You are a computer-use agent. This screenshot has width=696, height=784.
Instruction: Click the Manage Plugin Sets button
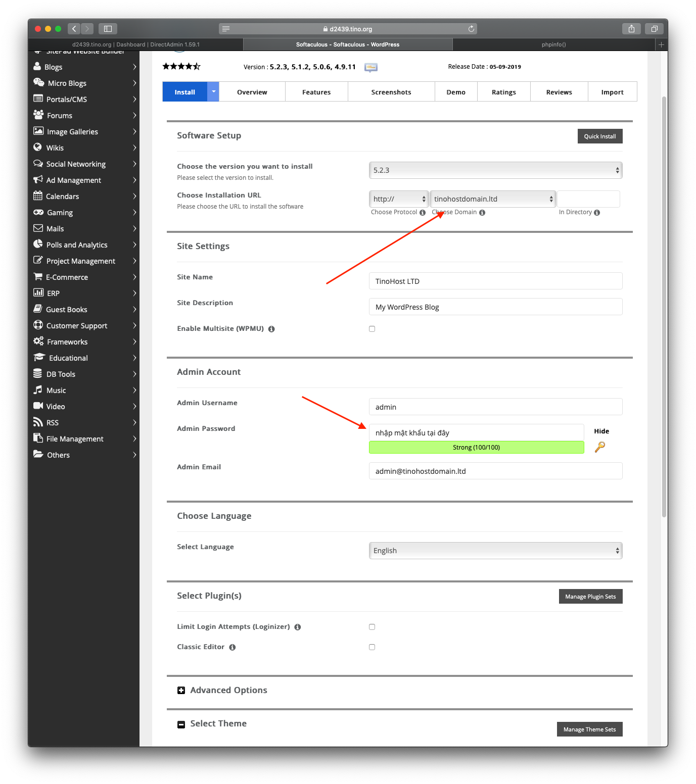(590, 597)
